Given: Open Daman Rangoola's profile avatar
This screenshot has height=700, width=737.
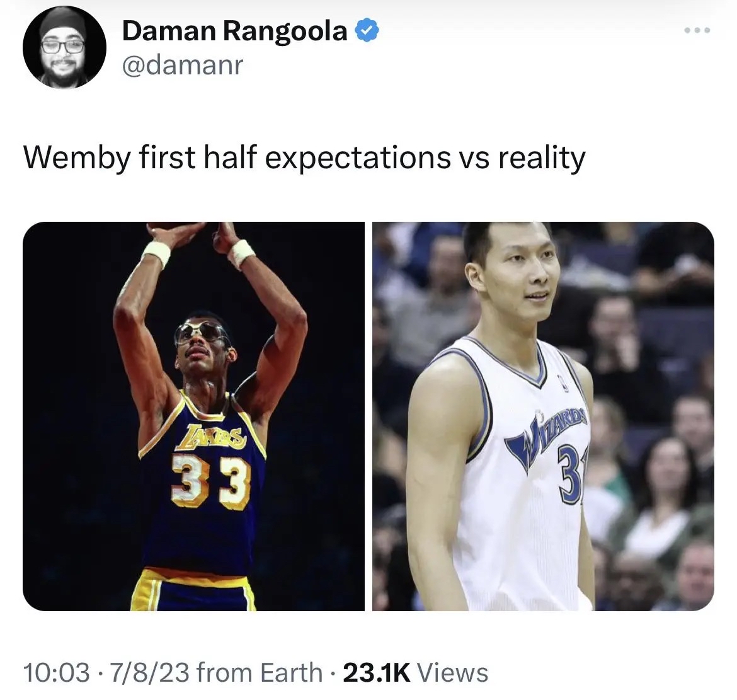Looking at the screenshot, I should click(x=64, y=47).
